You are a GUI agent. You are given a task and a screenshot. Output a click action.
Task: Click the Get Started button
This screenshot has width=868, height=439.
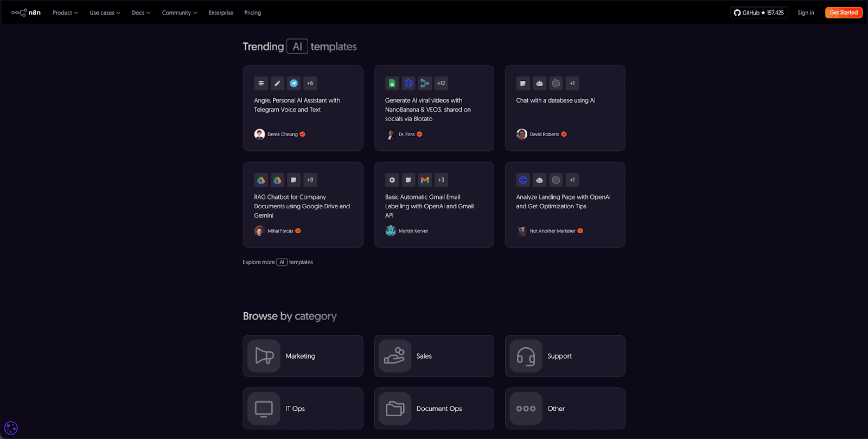844,12
